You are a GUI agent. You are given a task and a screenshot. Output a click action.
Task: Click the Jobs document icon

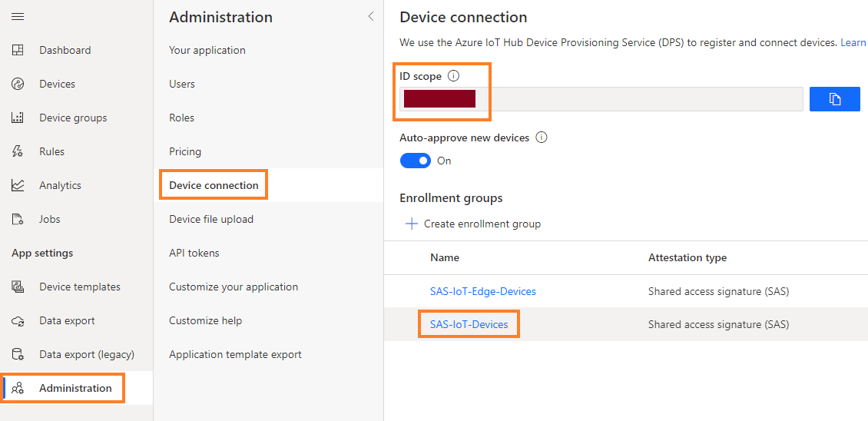click(18, 220)
